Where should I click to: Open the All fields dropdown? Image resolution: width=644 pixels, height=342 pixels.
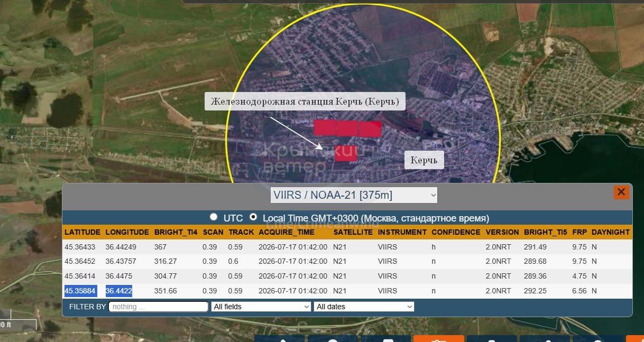[261, 307]
